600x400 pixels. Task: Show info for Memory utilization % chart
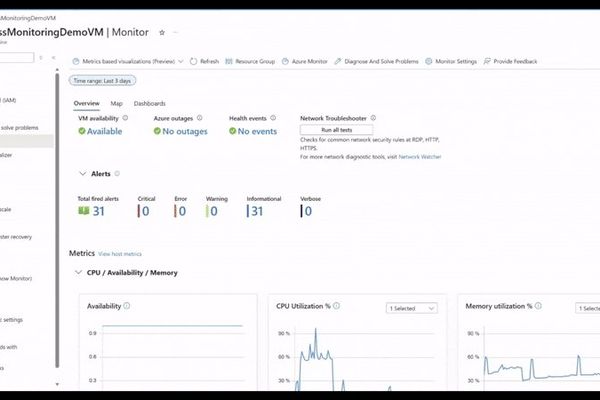click(538, 306)
